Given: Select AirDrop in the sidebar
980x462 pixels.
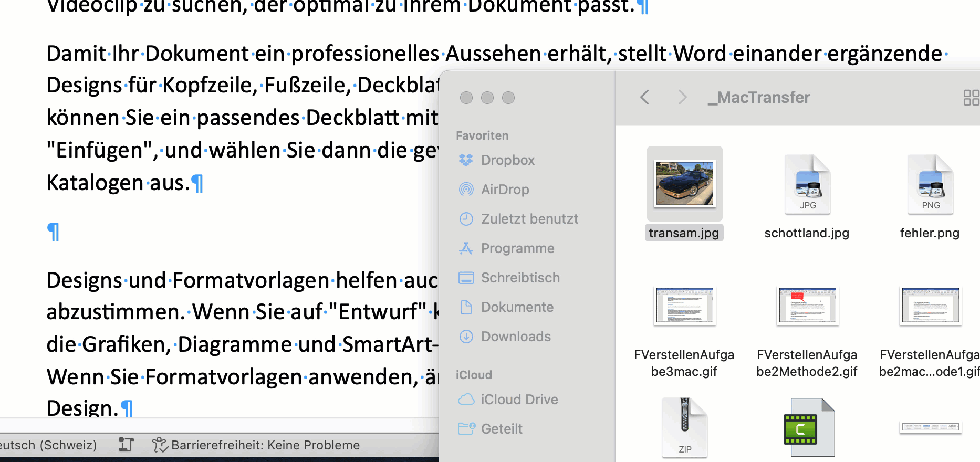Looking at the screenshot, I should click(504, 190).
